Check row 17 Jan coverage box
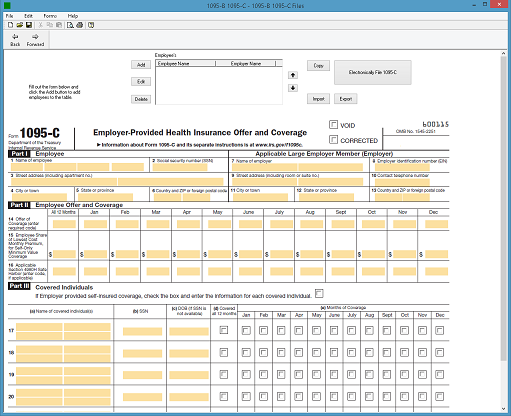 click(x=246, y=330)
